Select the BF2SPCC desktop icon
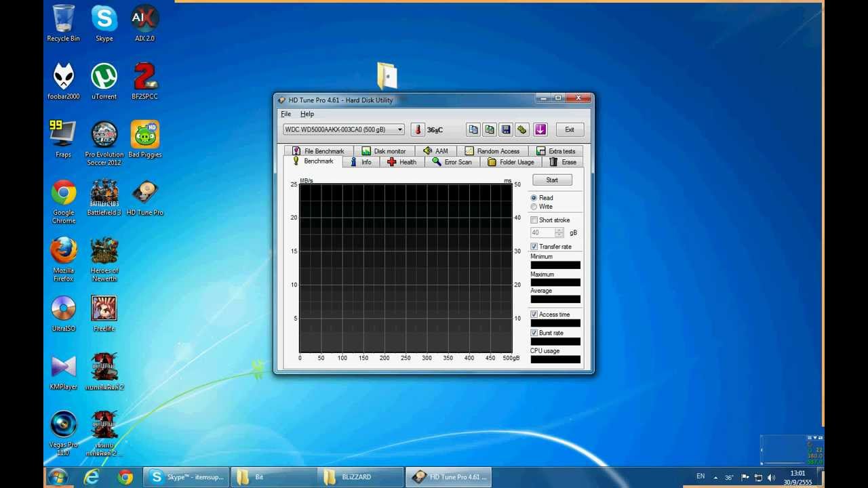This screenshot has height=488, width=868. (x=144, y=81)
